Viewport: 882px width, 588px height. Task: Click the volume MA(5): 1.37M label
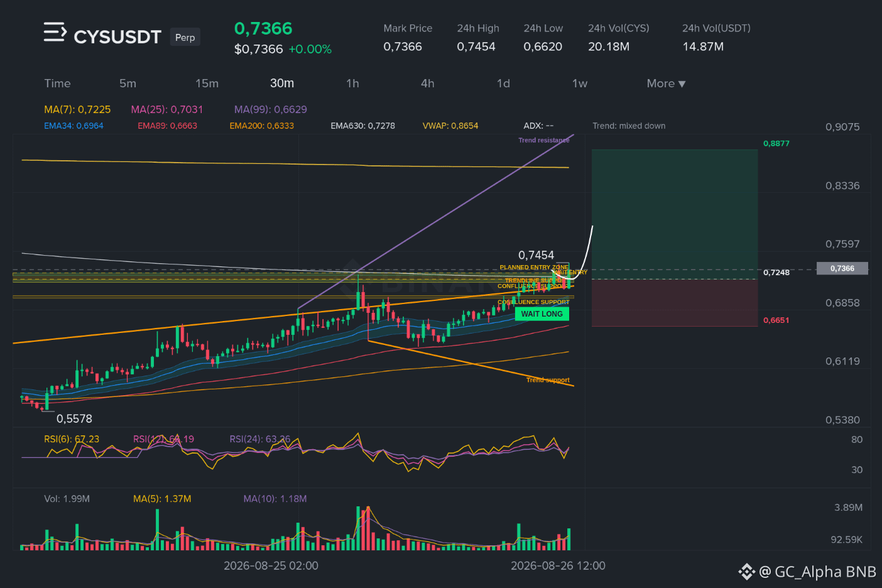click(162, 499)
